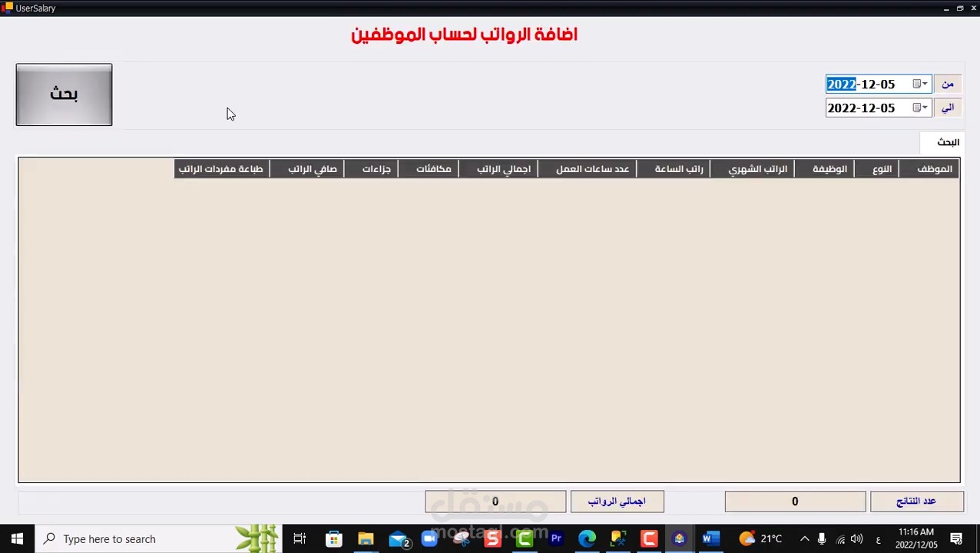Open the taskbar clock and calendar
The width and height of the screenshot is (980, 553).
tap(916, 539)
